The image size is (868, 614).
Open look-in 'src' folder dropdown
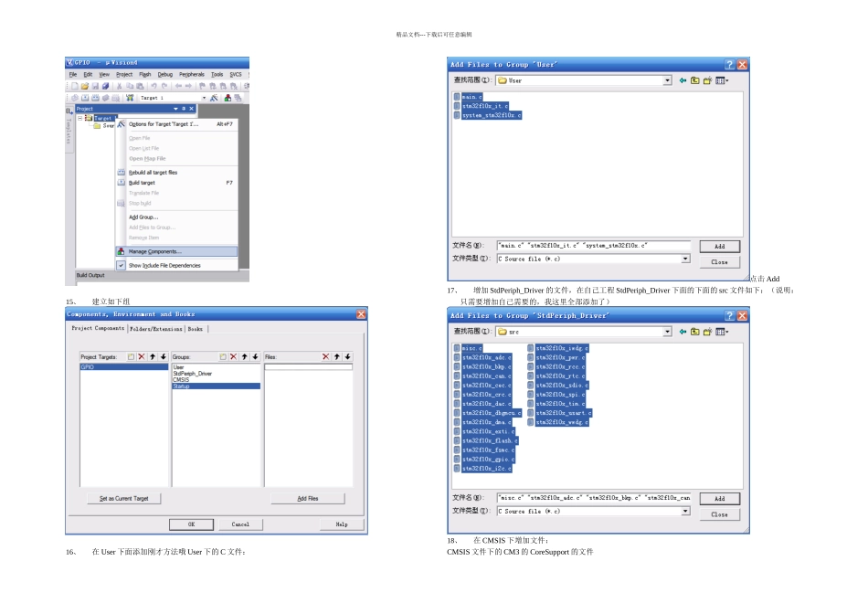click(668, 333)
